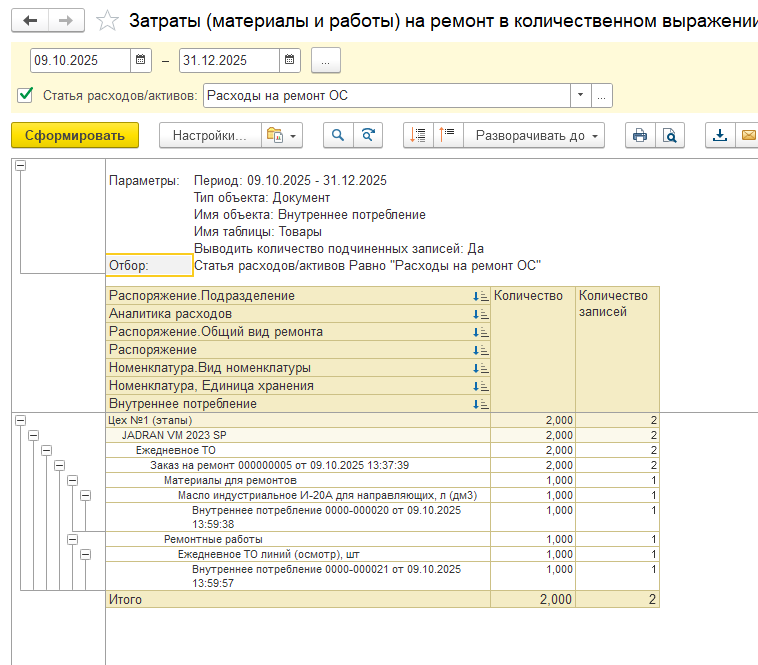Viewport: 758px width, 665px height.
Task: Collapse the Материалы для ремонтов group
Action: pyautogui.click(x=72, y=480)
